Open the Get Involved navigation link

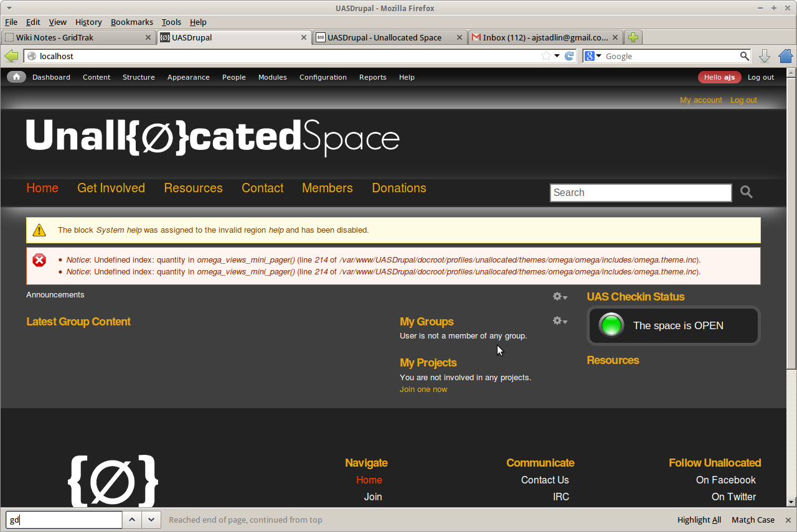(x=111, y=188)
